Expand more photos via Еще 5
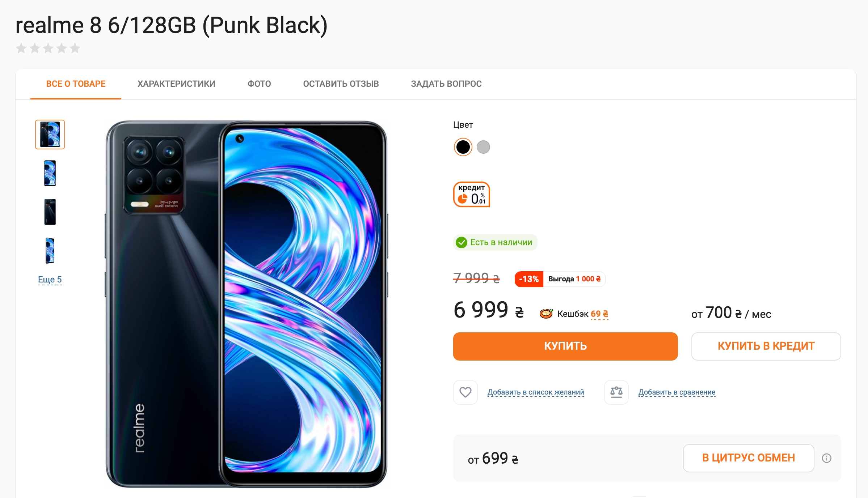 point(50,280)
